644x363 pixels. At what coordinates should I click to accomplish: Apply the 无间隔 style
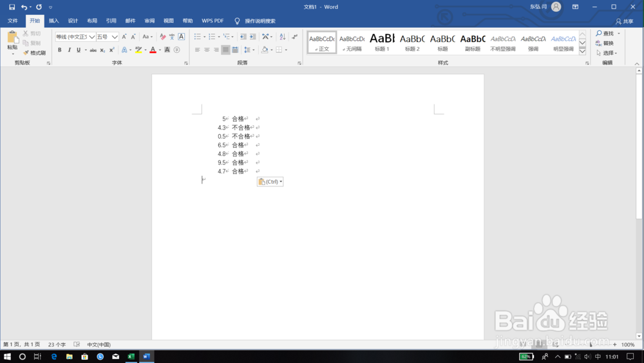(x=352, y=43)
